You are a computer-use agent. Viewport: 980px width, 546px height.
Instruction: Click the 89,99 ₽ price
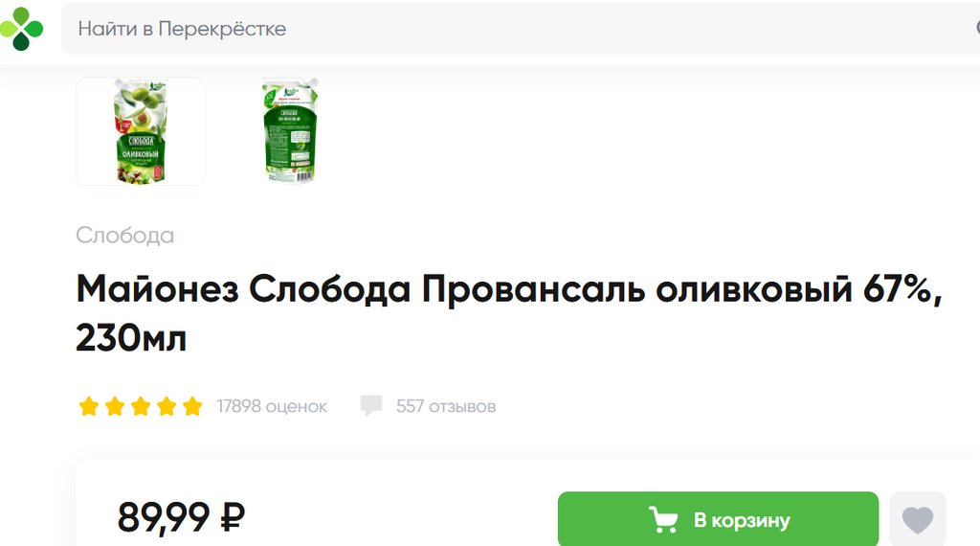(181, 518)
